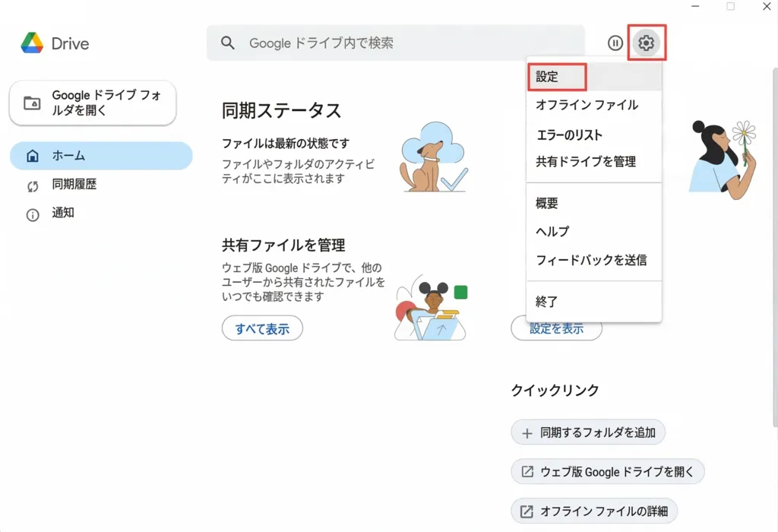Open エラーのリスト from the menu
This screenshot has width=778, height=532.
pyautogui.click(x=569, y=135)
